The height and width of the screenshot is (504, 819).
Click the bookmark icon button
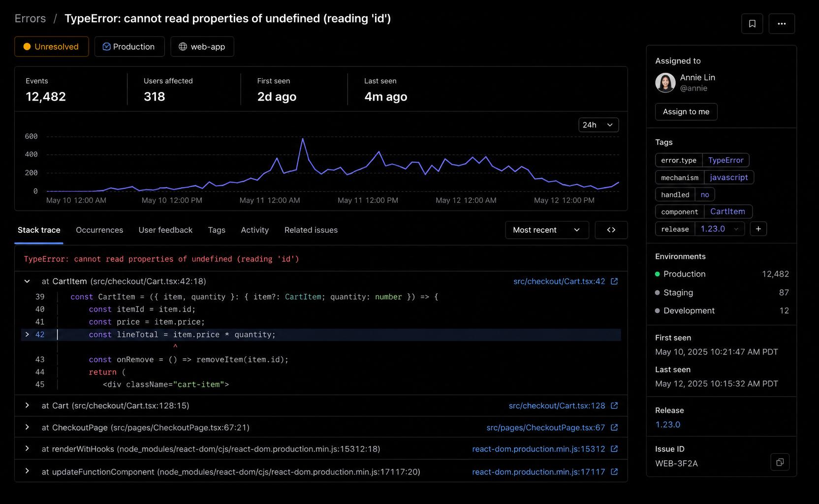[x=752, y=24]
